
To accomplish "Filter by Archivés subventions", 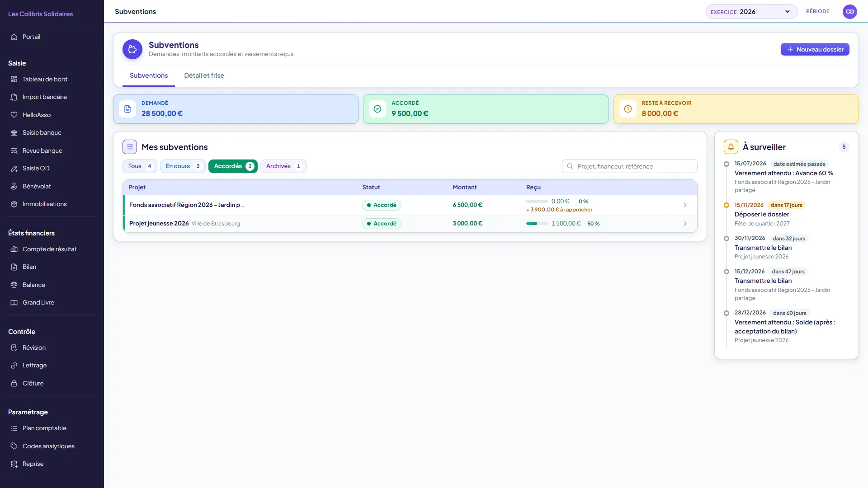I will [x=283, y=166].
